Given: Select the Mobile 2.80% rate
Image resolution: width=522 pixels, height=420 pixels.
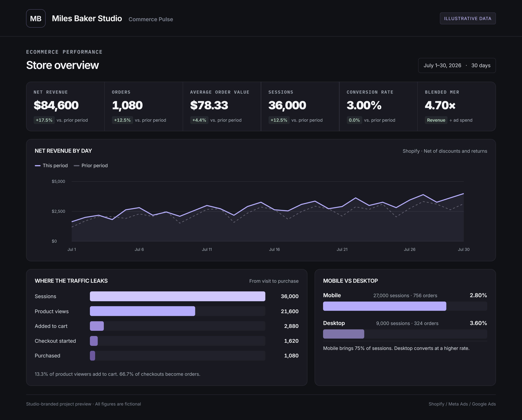Looking at the screenshot, I should pos(478,295).
